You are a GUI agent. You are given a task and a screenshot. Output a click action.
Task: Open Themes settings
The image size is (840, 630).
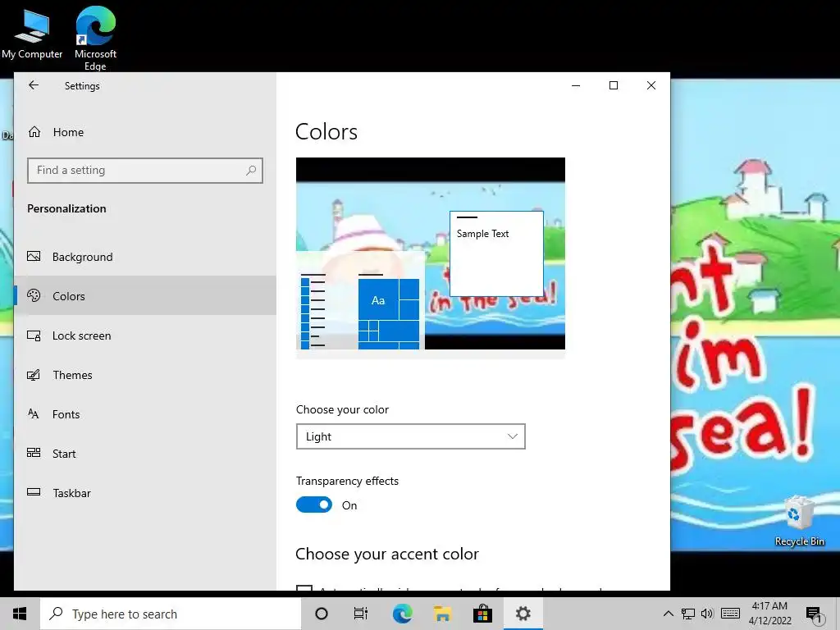point(144,374)
